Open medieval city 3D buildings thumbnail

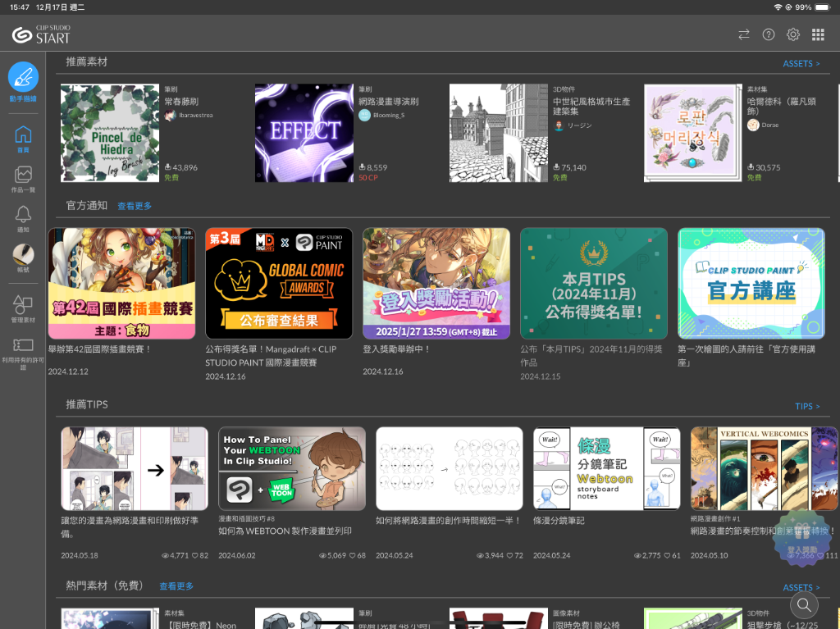pyautogui.click(x=499, y=133)
